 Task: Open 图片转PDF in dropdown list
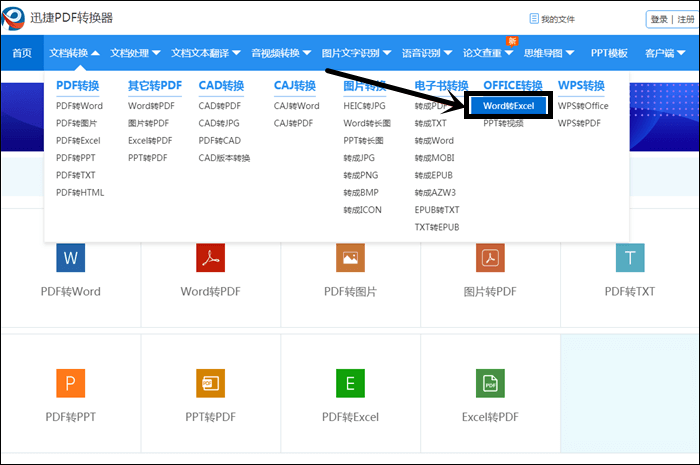click(x=148, y=123)
